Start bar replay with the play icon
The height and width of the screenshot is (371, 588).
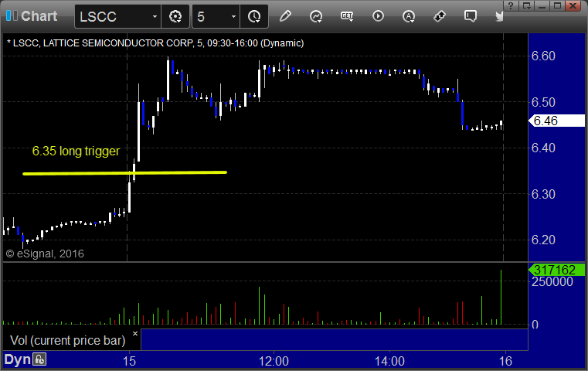pos(378,16)
